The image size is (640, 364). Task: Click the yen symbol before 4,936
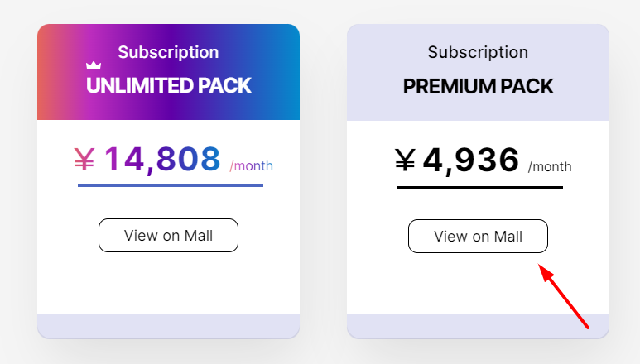point(405,160)
